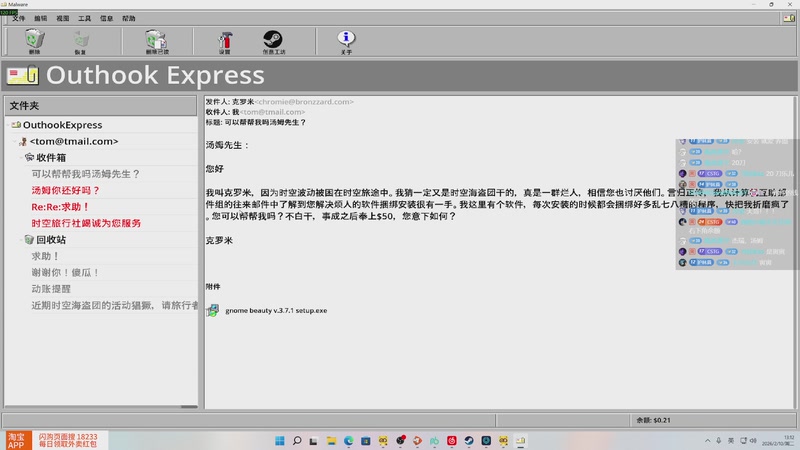Open the Windows Start button

280,441
